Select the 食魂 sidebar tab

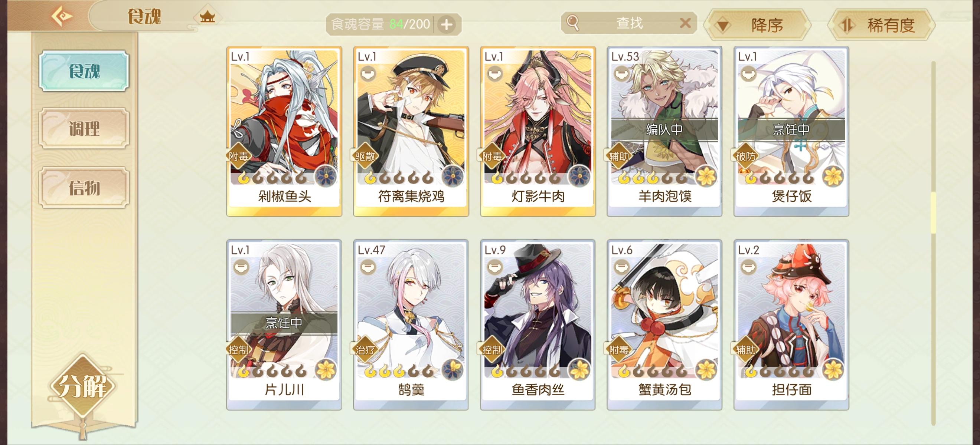[84, 71]
